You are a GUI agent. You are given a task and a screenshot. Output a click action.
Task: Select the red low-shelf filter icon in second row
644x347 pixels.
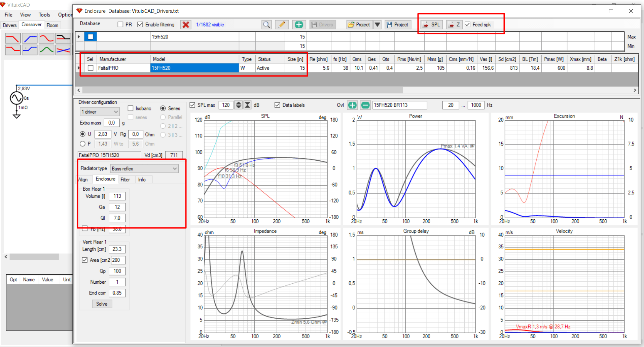13,50
